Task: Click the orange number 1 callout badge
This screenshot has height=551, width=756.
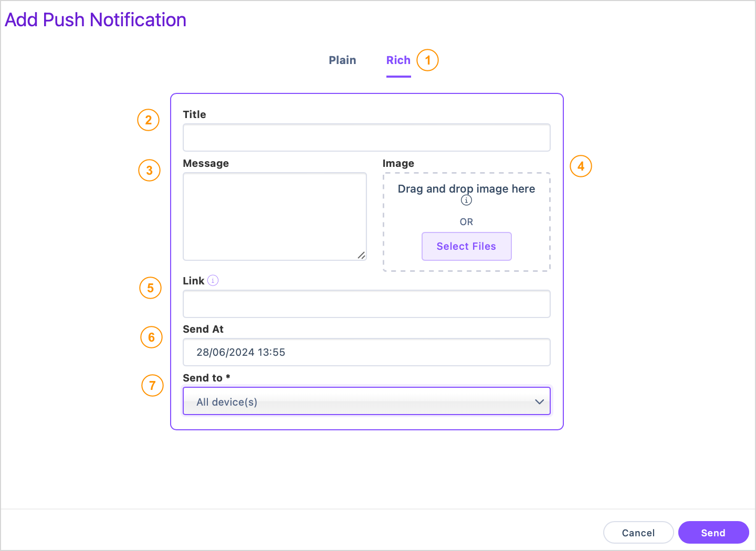Action: [428, 60]
